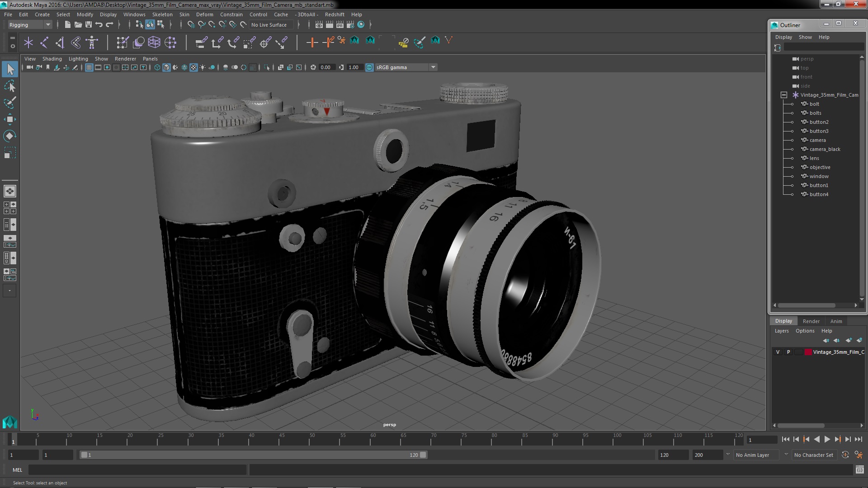Go to start of playback range
868x488 pixels.
coord(785,439)
